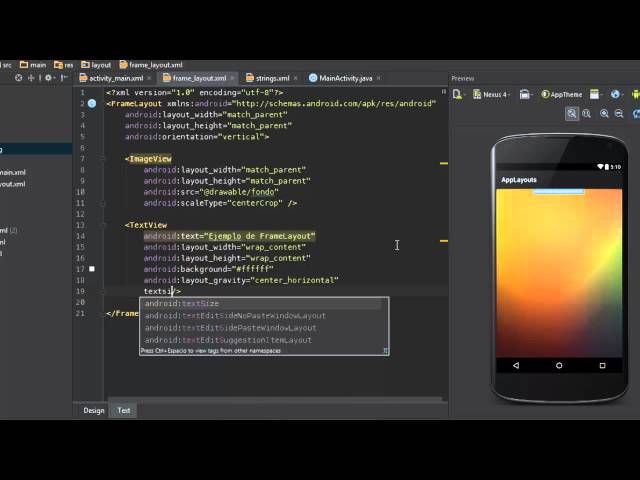Click the AppTheme theme selector button
Viewport: 640px width, 480px height.
tap(561, 95)
